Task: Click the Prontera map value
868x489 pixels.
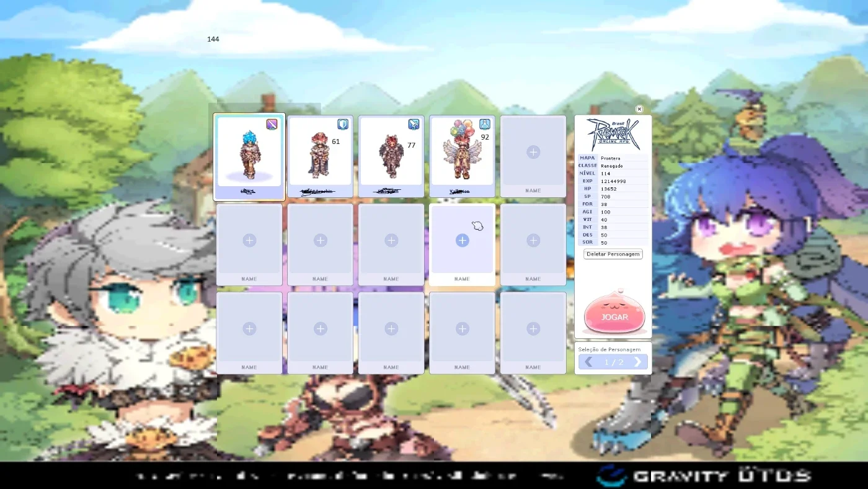Action: coord(610,158)
